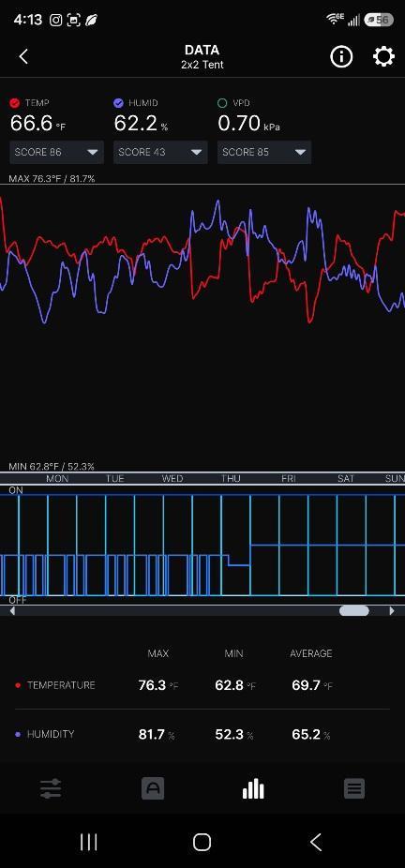Click the timeline scrollbar thumb

point(354,610)
